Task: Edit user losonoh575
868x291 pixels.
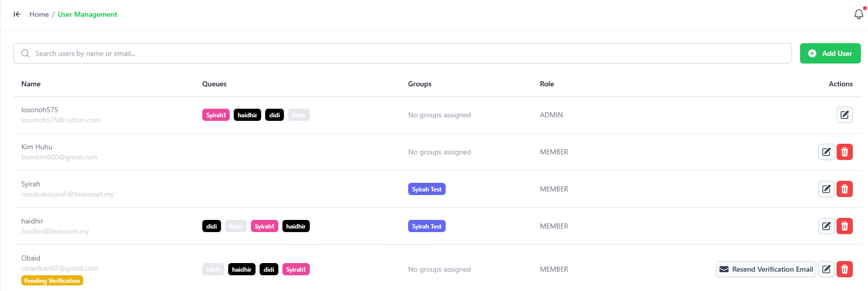Action: point(845,115)
